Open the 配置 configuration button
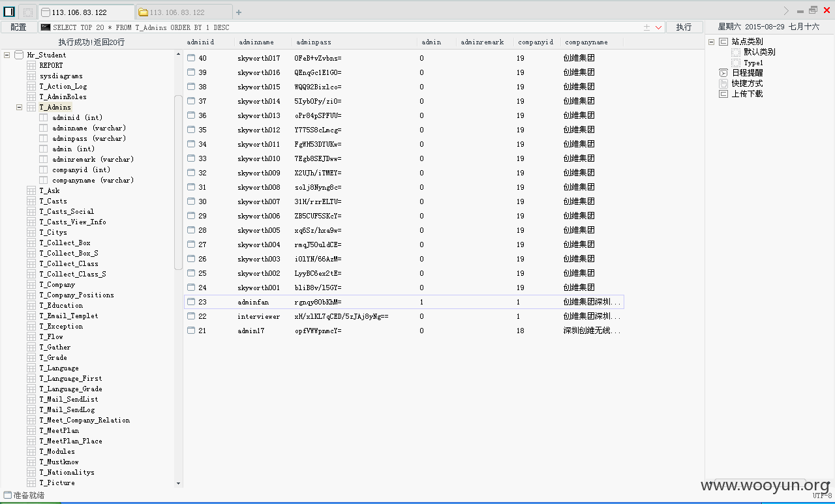This screenshot has height=504, width=835. (x=18, y=27)
